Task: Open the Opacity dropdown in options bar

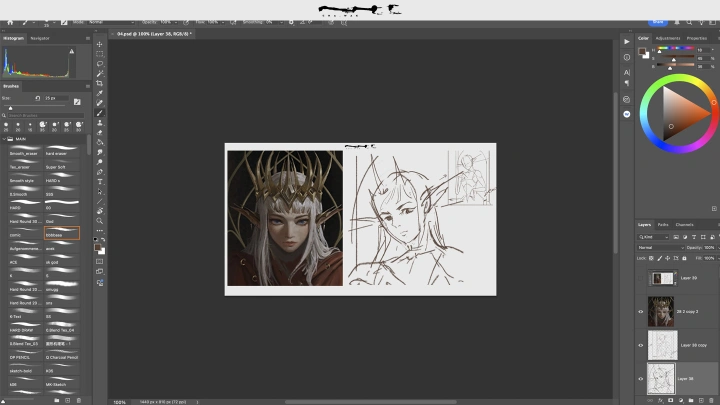Action: coord(175,22)
